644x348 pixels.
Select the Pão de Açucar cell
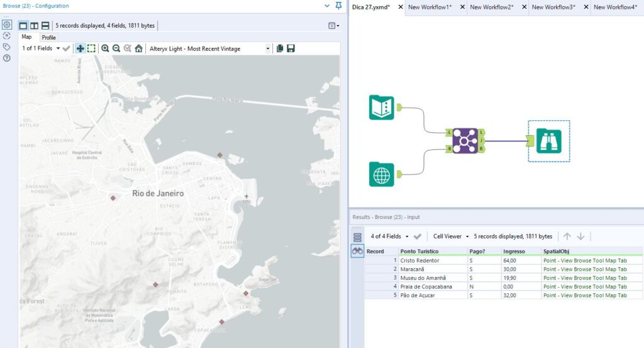point(433,295)
